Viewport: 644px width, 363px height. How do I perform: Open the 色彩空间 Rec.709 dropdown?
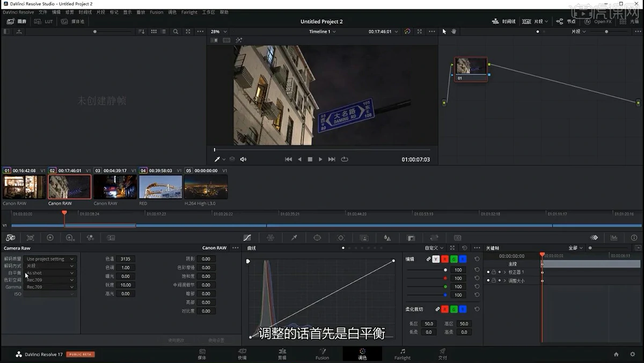(x=50, y=280)
